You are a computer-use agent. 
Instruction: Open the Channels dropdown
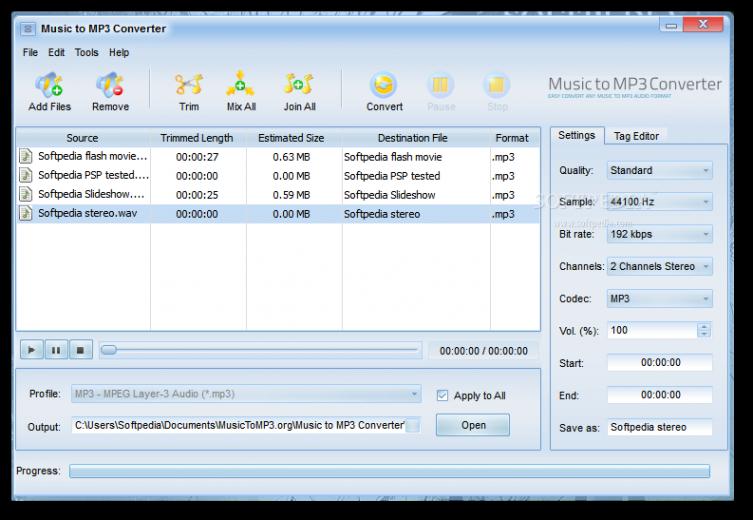pyautogui.click(x=659, y=267)
